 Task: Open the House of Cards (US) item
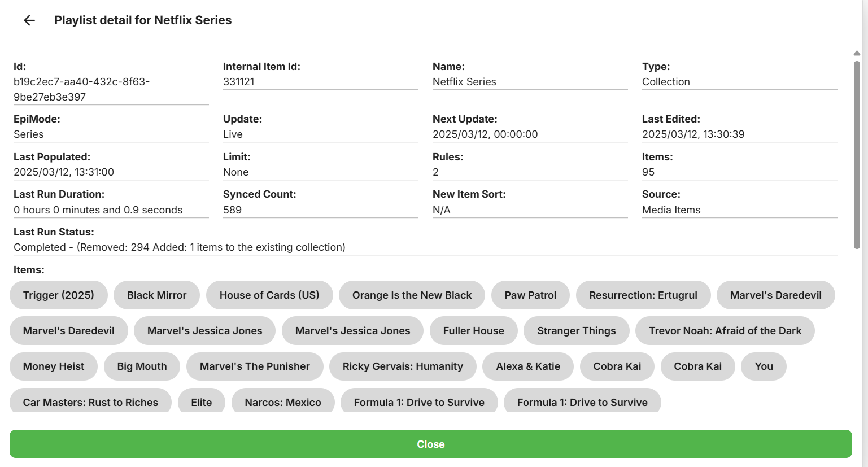click(269, 295)
